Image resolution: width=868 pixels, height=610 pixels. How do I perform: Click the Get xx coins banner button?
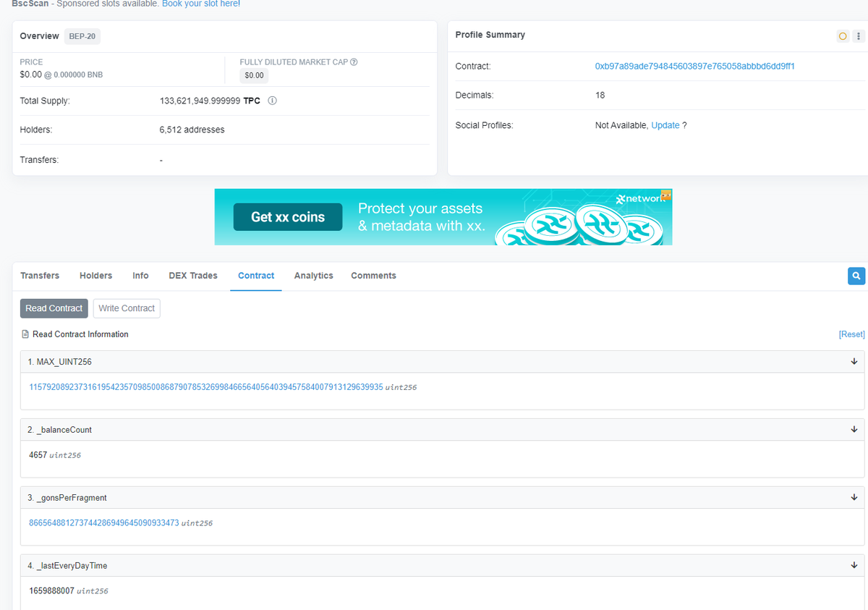(x=287, y=216)
